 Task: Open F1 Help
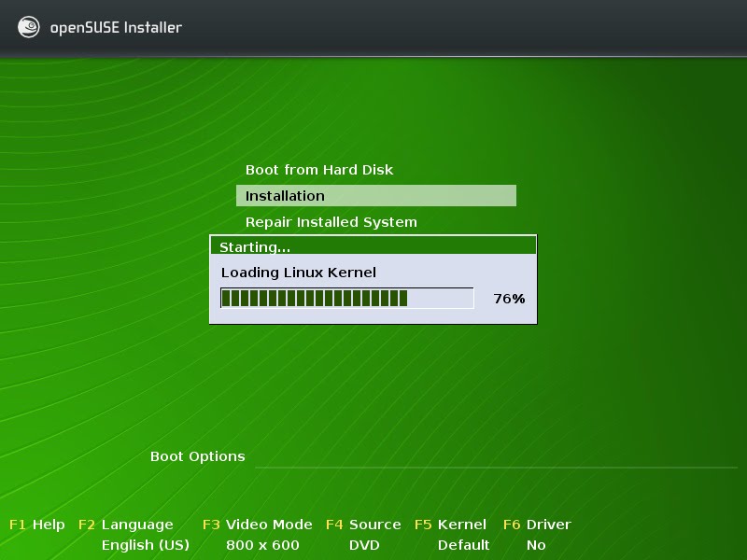tap(37, 525)
